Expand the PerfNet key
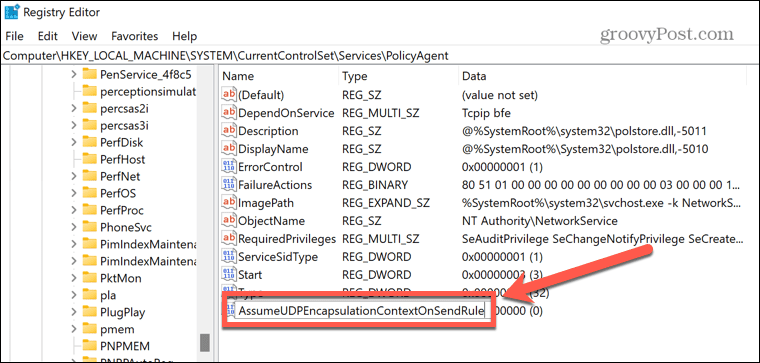The width and height of the screenshot is (760, 363). click(74, 176)
